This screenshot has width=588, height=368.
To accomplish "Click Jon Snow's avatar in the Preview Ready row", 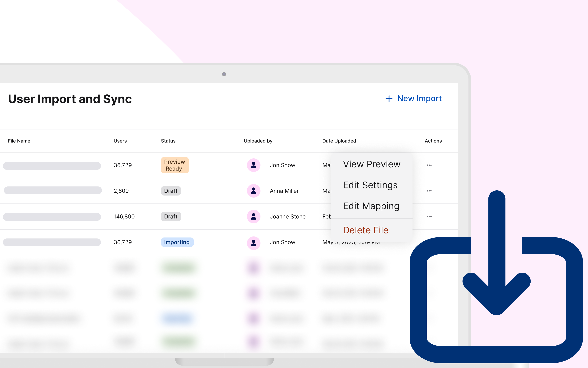I will pos(253,165).
